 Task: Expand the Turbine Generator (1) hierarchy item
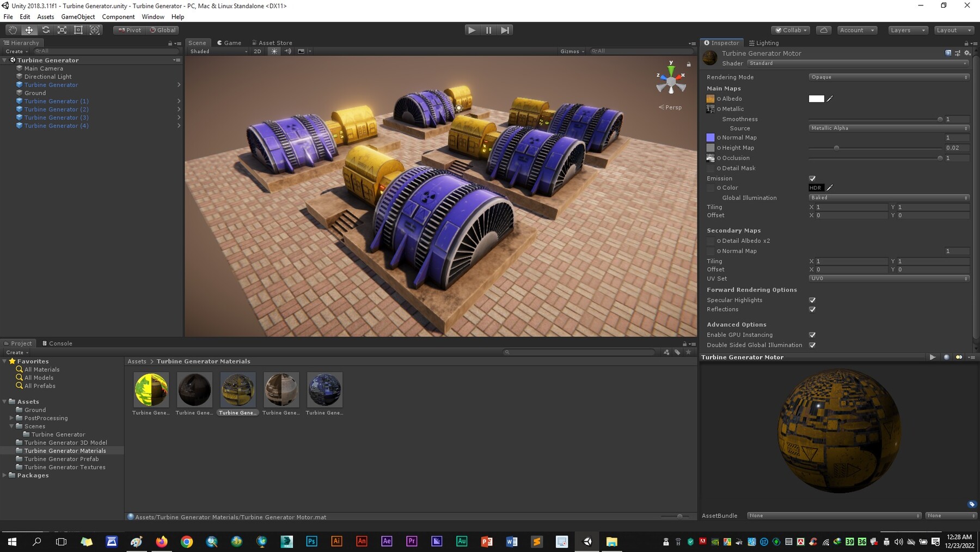179,101
